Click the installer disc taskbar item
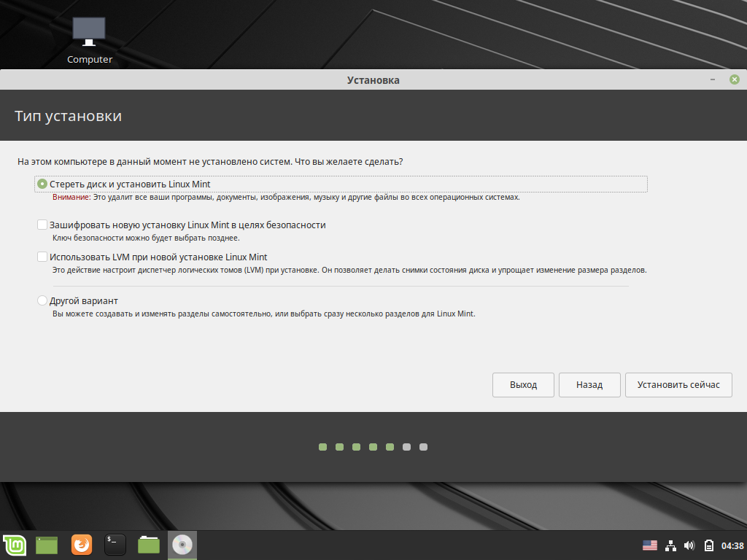 pyautogui.click(x=182, y=545)
